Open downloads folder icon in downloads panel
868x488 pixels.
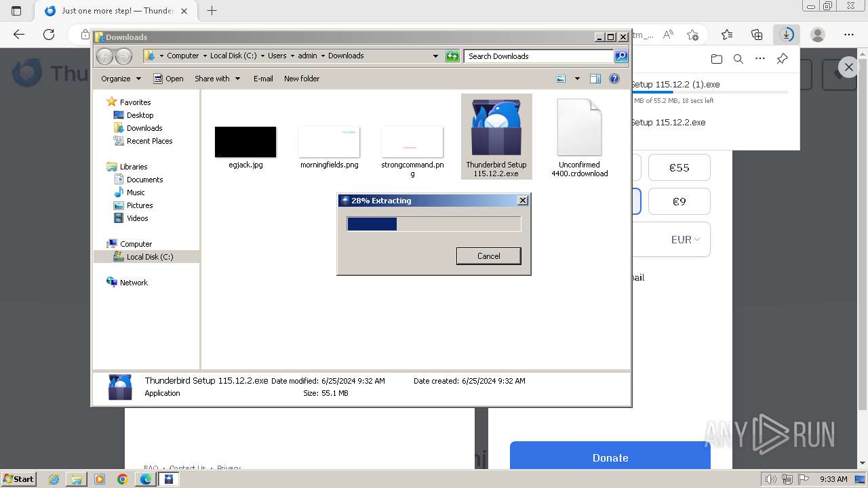pos(717,59)
